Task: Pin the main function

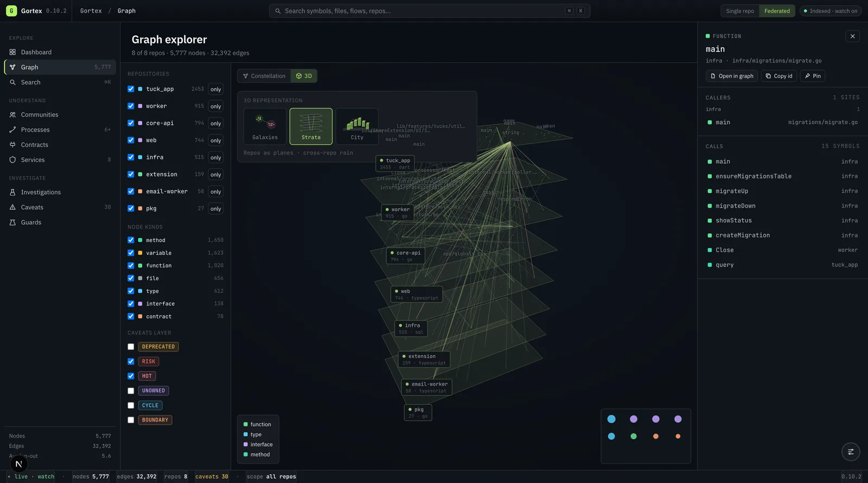Action: tap(813, 76)
